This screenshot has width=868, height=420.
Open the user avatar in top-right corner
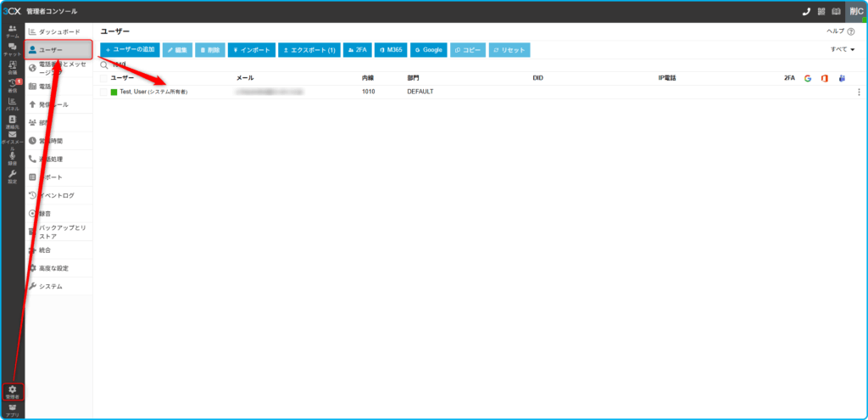point(856,12)
